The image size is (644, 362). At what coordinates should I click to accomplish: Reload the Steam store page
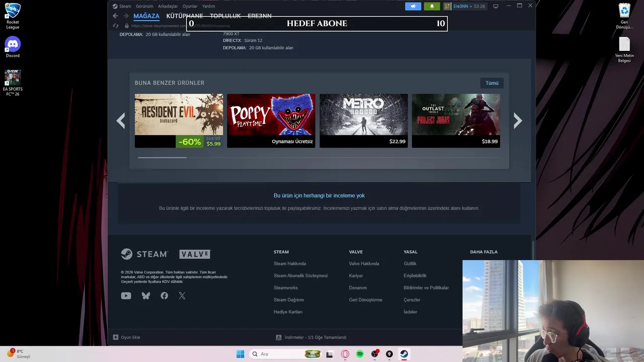coord(116,26)
